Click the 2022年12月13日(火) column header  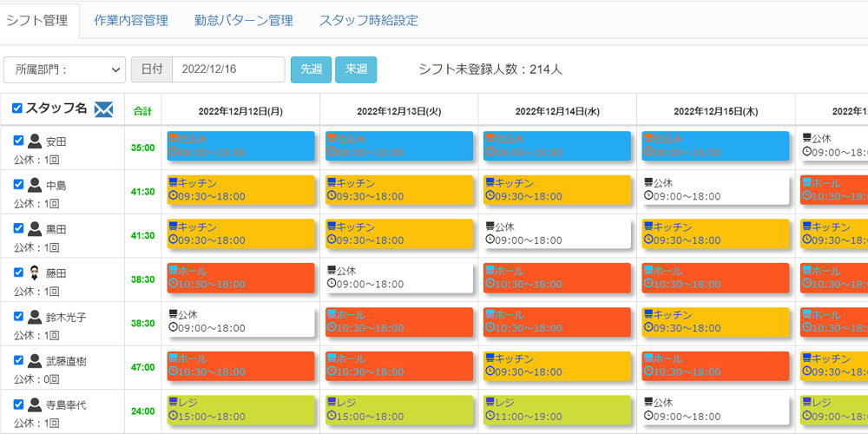[x=399, y=111]
